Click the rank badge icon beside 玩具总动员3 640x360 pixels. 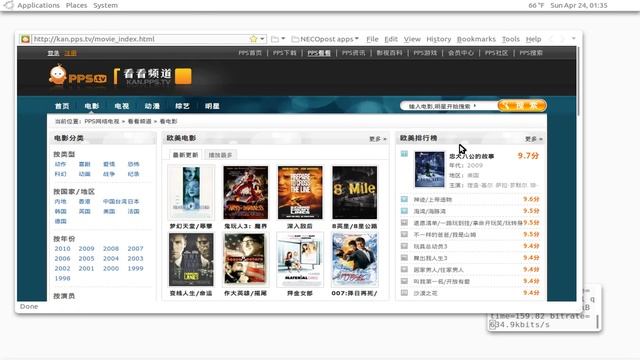(404, 246)
